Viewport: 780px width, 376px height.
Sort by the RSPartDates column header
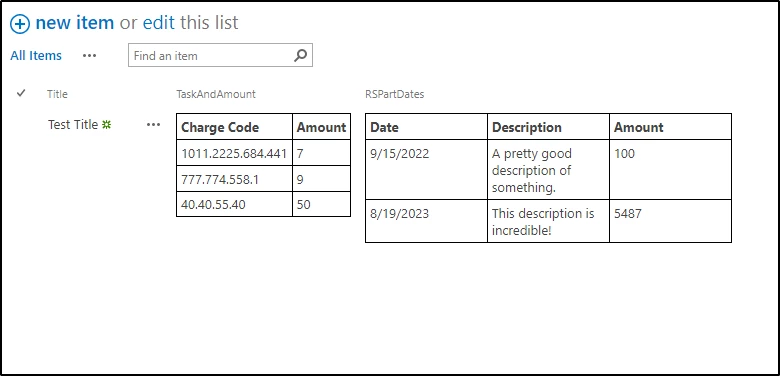click(394, 94)
